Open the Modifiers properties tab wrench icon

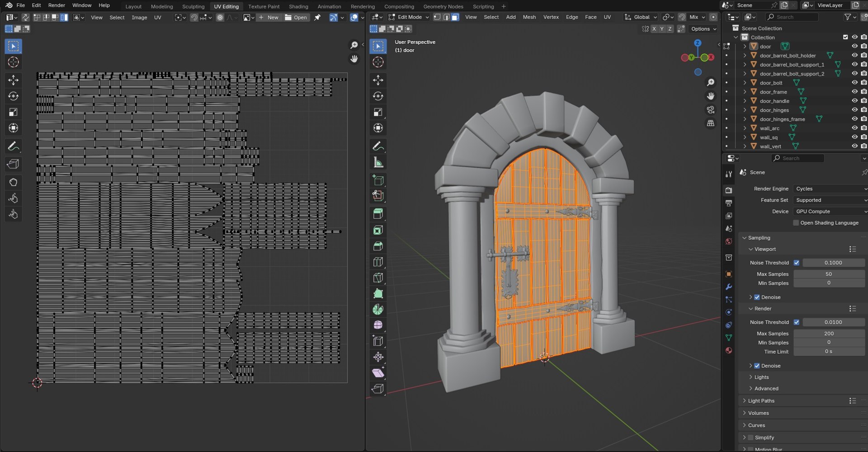coord(729,287)
